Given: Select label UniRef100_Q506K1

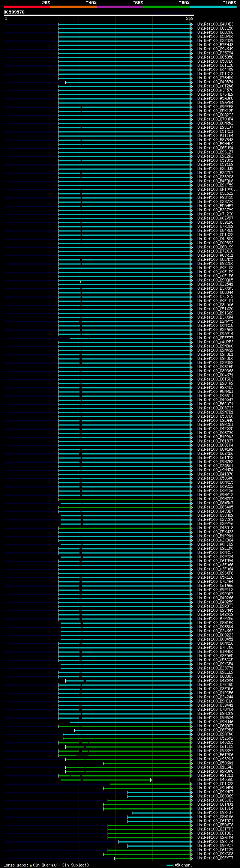Looking at the screenshot, I should pos(215,763).
